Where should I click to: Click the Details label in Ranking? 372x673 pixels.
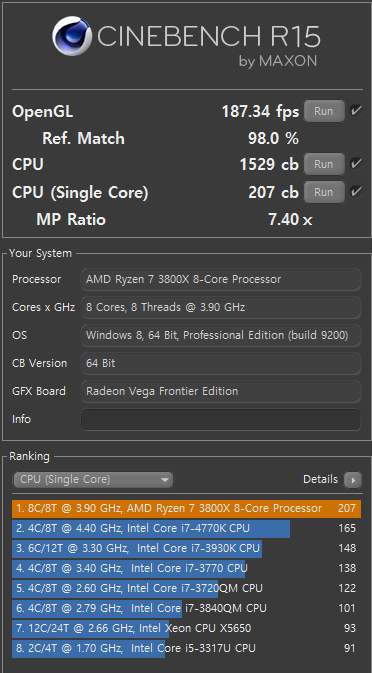tap(320, 479)
